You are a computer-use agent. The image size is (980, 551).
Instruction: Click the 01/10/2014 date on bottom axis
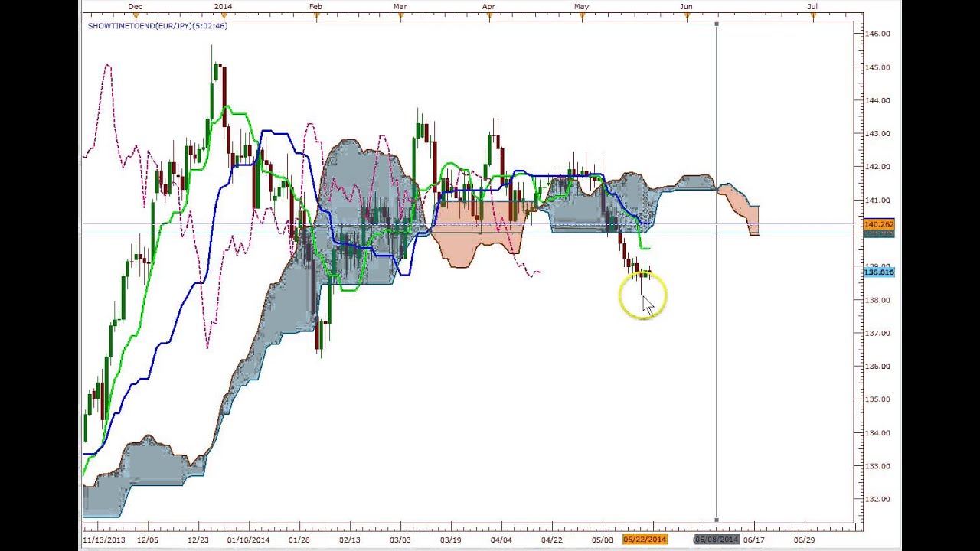[x=248, y=540]
